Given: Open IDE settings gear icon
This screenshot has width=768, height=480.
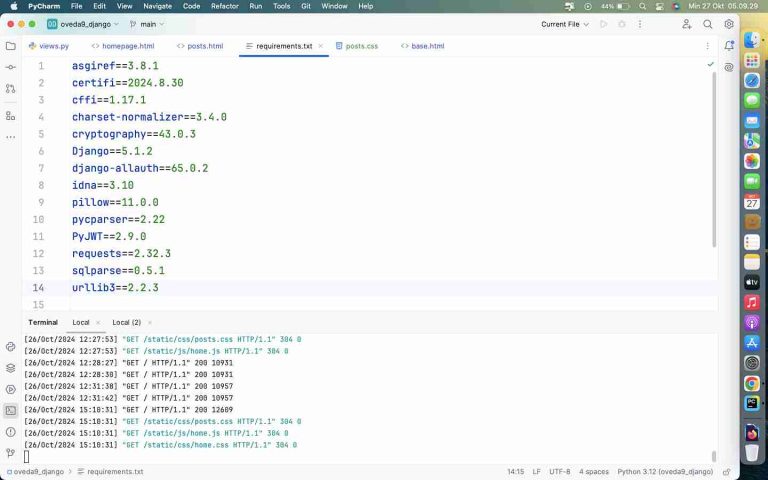Looking at the screenshot, I should click(729, 24).
